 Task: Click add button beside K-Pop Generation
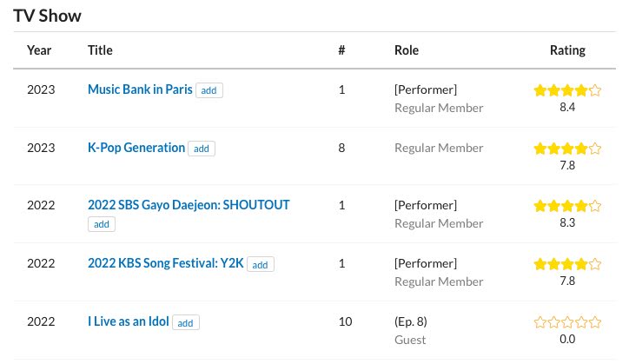pyautogui.click(x=202, y=149)
